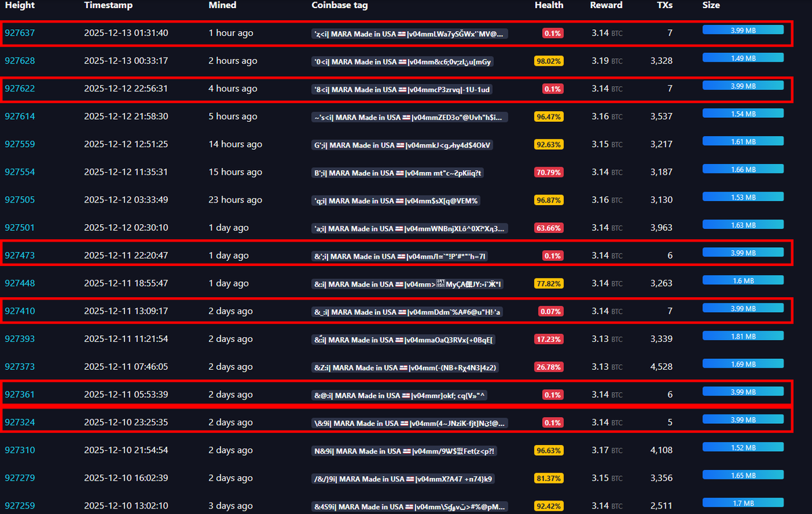Click the Timestamp column header
Image resolution: width=812 pixels, height=514 pixels.
pyautogui.click(x=108, y=5)
